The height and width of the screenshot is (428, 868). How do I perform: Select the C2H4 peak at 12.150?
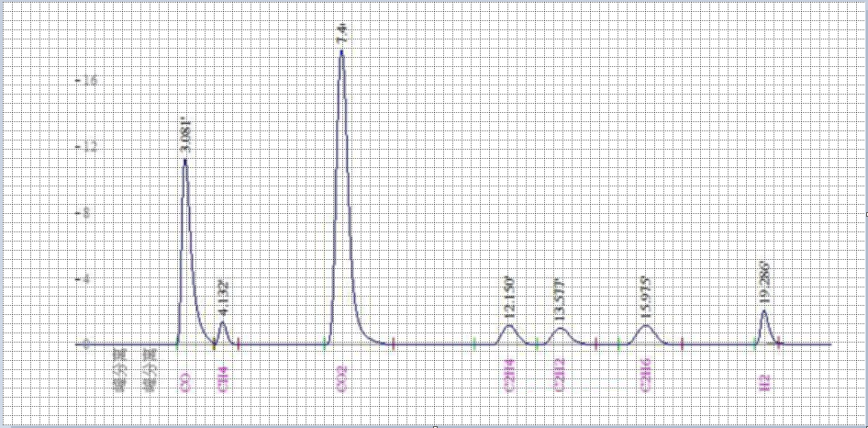pos(510,326)
